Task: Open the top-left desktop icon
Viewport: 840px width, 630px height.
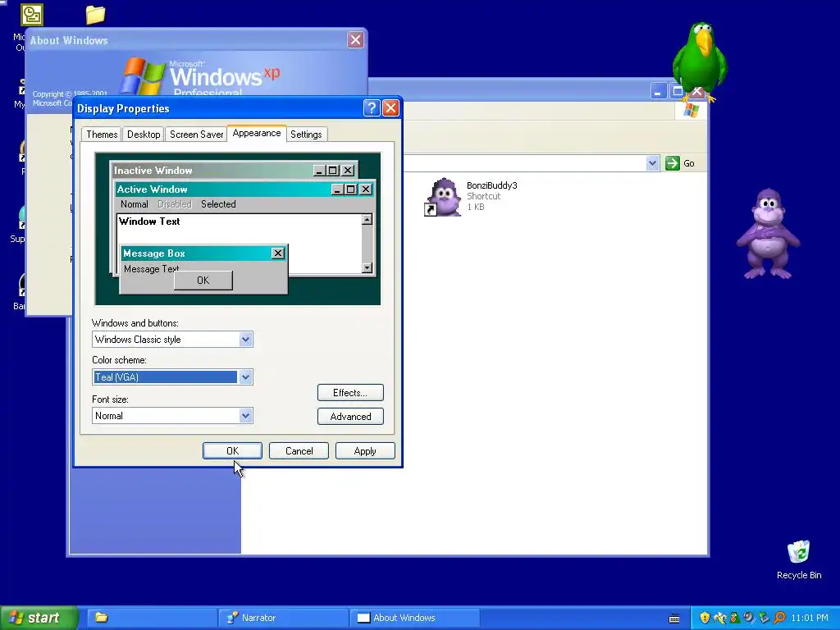Action: (32, 15)
